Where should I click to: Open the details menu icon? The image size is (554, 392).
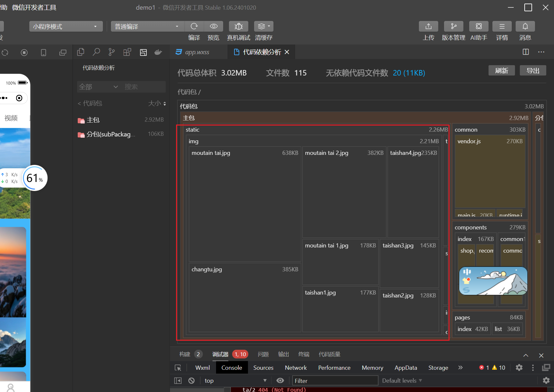click(502, 26)
